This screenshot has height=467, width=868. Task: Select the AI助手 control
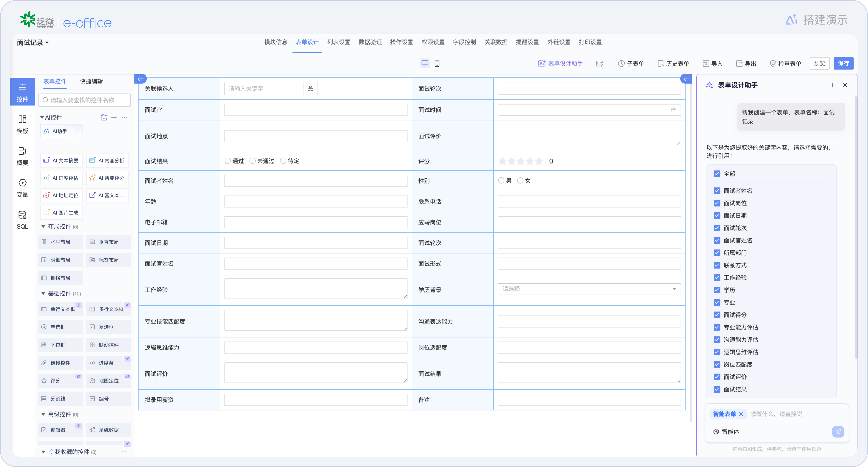click(61, 131)
